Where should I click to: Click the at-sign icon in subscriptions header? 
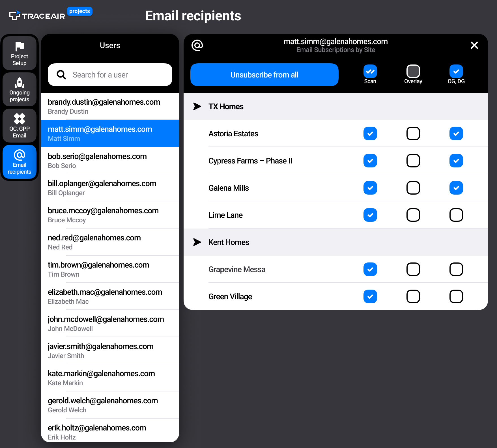coord(197,45)
